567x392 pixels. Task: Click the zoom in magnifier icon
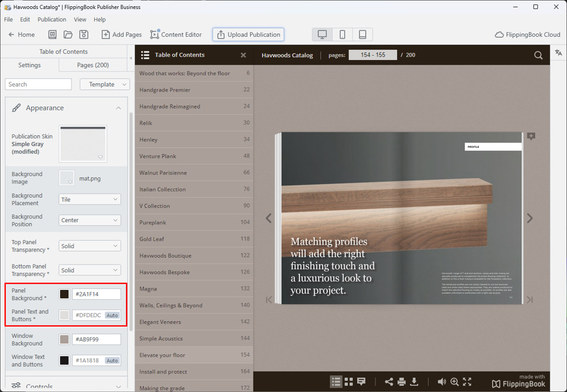(455, 382)
